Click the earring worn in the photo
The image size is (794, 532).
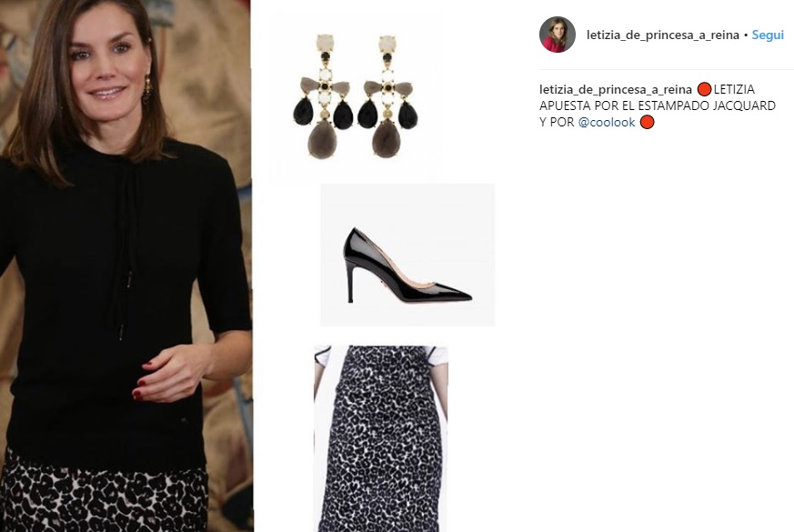[x=147, y=90]
